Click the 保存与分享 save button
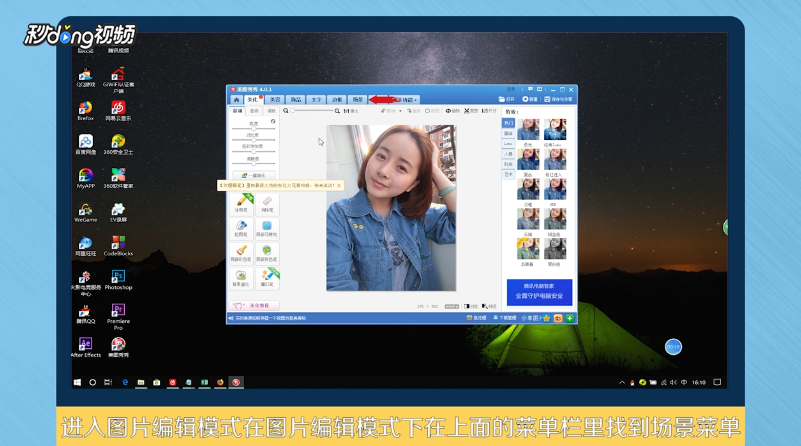Image resolution: width=801 pixels, height=446 pixels. pos(558,99)
